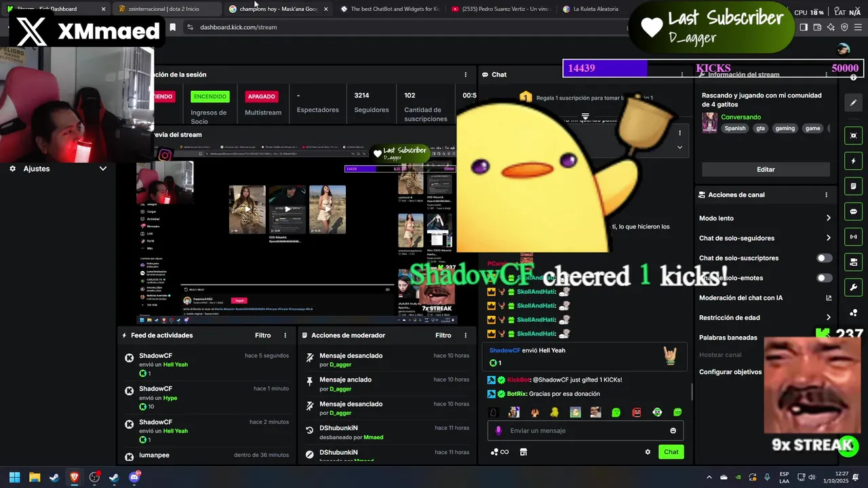This screenshot has width=868, height=488.
Task: Click the purple microphone icon in chat input
Action: coord(498,430)
